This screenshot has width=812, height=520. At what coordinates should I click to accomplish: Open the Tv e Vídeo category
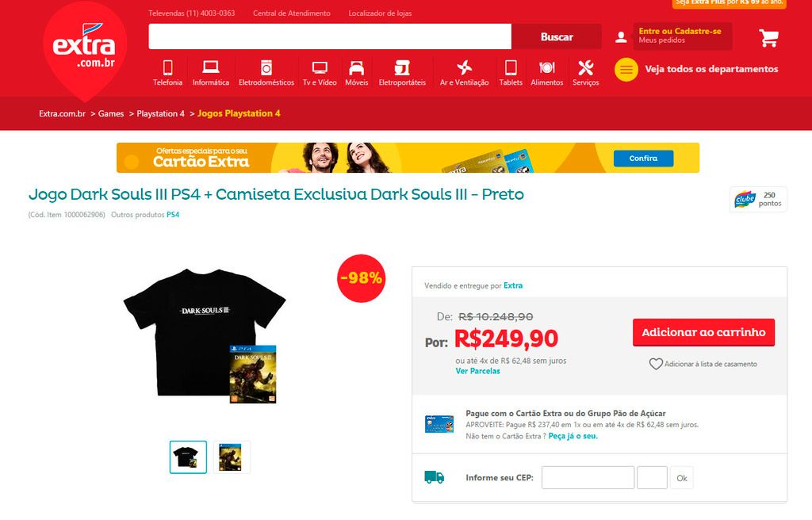coord(320,73)
